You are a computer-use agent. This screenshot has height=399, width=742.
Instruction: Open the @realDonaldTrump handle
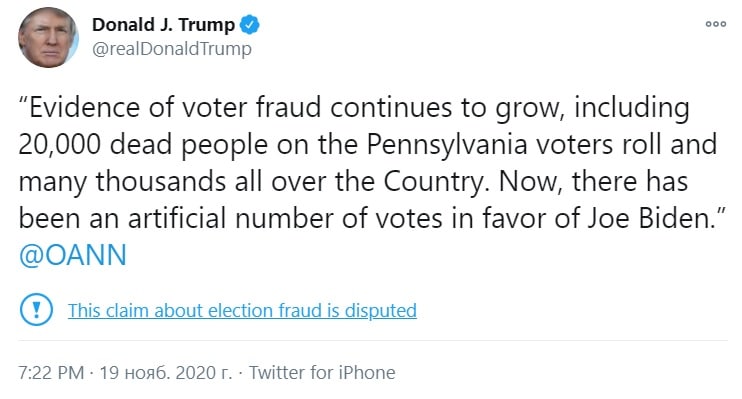click(172, 49)
